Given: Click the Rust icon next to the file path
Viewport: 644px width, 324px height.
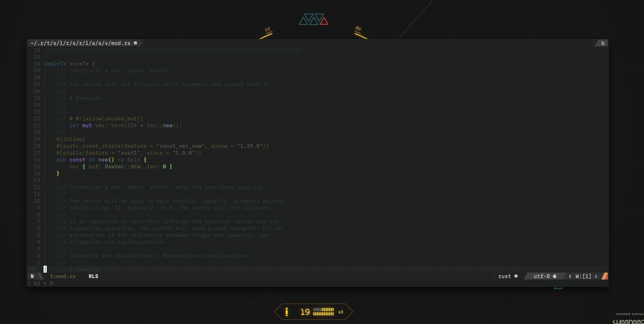Looking at the screenshot, I should tap(135, 43).
